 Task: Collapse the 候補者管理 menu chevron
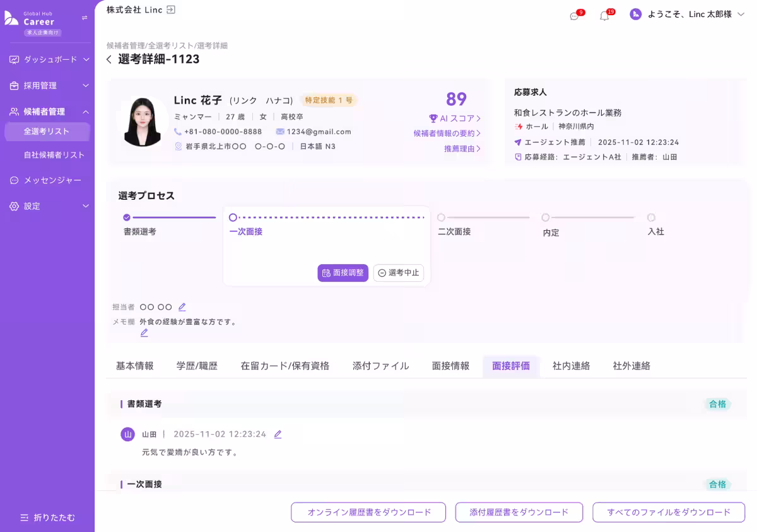click(86, 112)
